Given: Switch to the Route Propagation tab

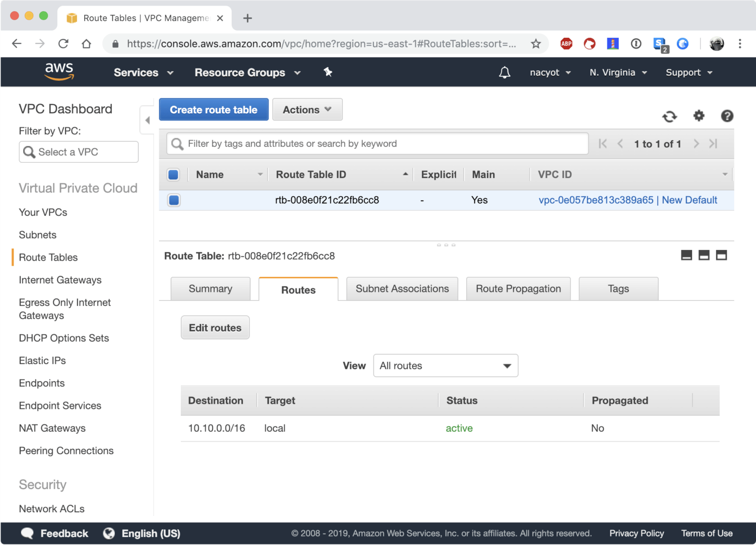Looking at the screenshot, I should (x=518, y=289).
